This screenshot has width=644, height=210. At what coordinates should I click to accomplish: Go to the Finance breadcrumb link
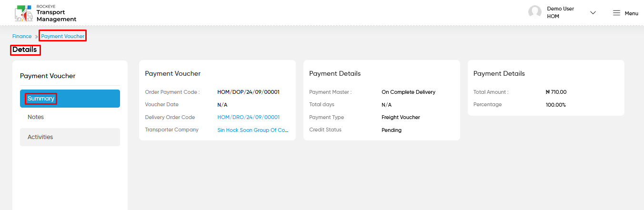22,36
